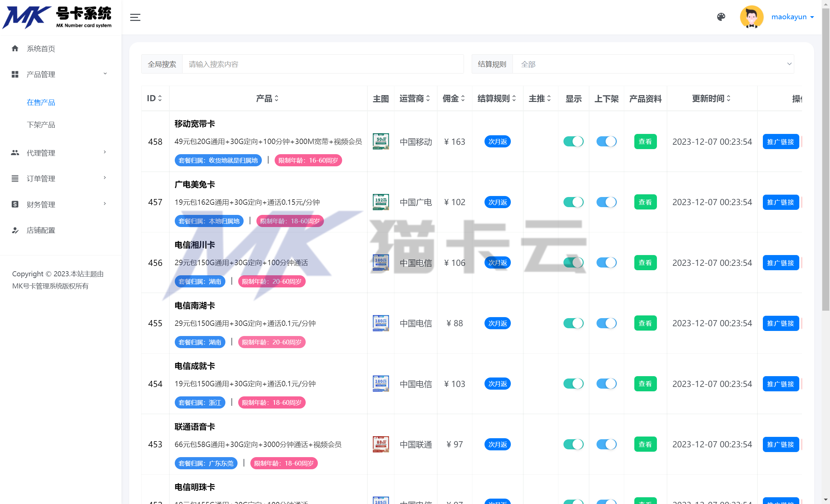
Task: Sort by 产品 column arrows
Action: 276,98
